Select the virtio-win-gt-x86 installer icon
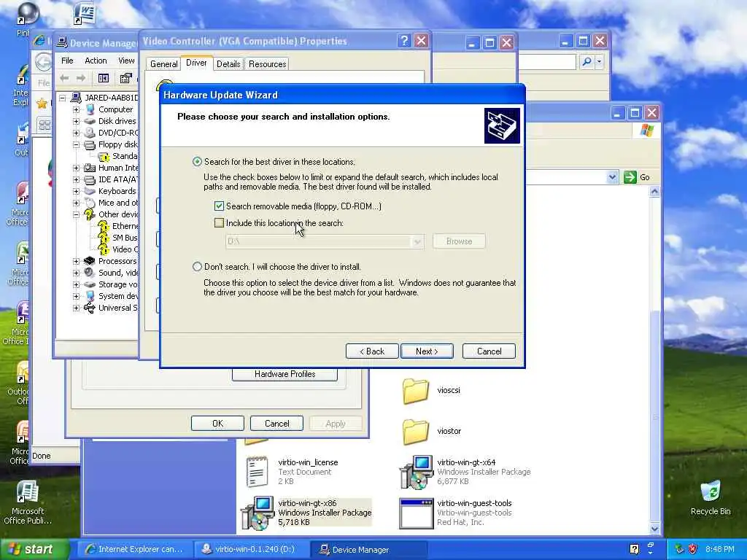The height and width of the screenshot is (560, 747). pos(258,513)
